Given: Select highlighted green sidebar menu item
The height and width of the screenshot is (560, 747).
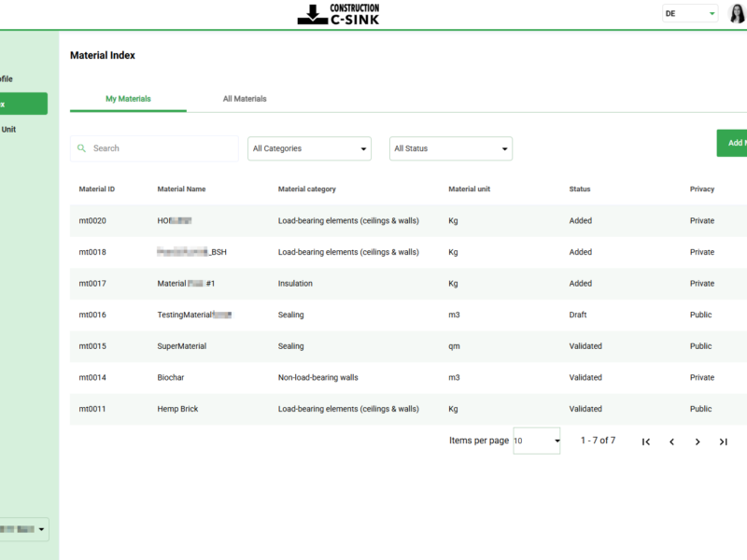Looking at the screenshot, I should tap(24, 104).
